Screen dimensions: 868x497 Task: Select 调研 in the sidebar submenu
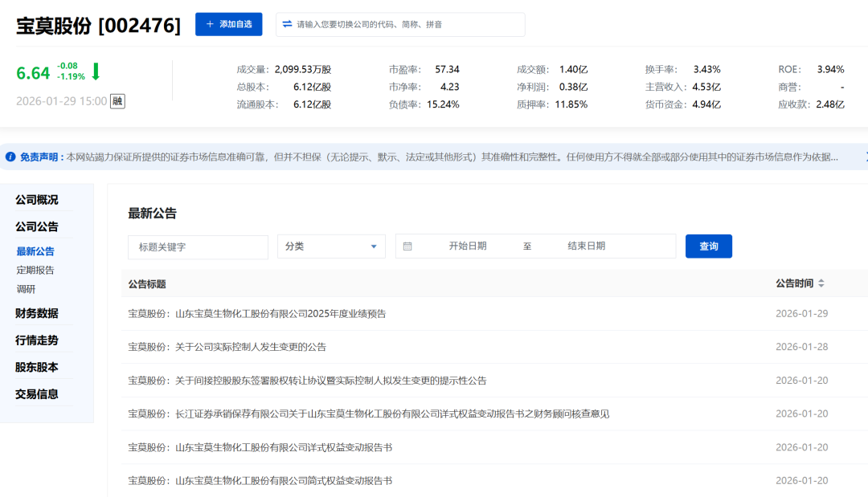click(26, 289)
